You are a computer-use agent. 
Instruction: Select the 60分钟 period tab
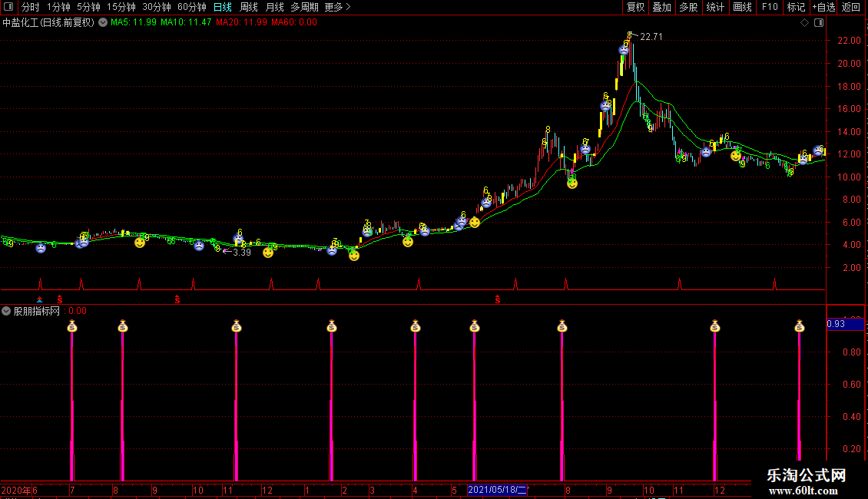coord(192,7)
